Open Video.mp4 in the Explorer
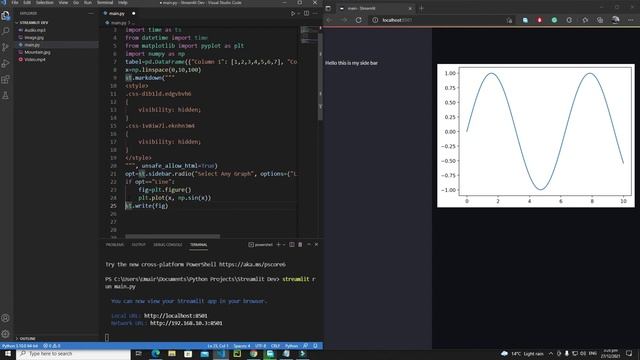Screen dimensions: 640x360 tap(35, 59)
